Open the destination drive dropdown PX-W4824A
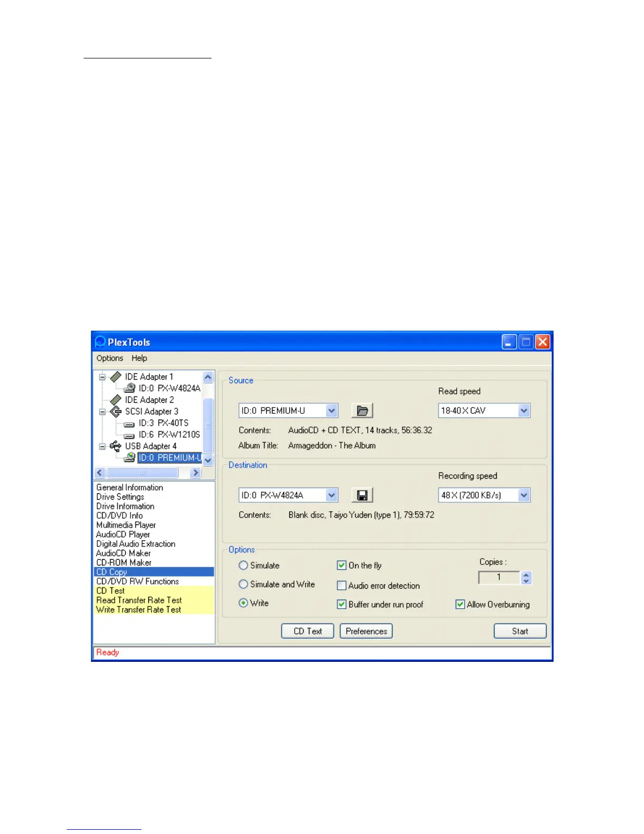644x834 pixels. coord(331,495)
